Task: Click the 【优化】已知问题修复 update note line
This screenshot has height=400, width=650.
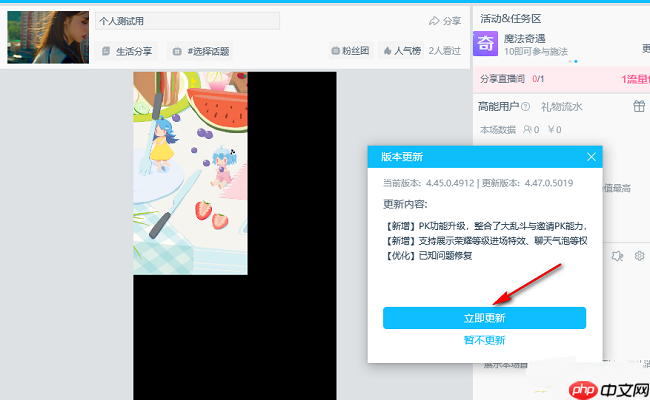Action: [x=427, y=256]
